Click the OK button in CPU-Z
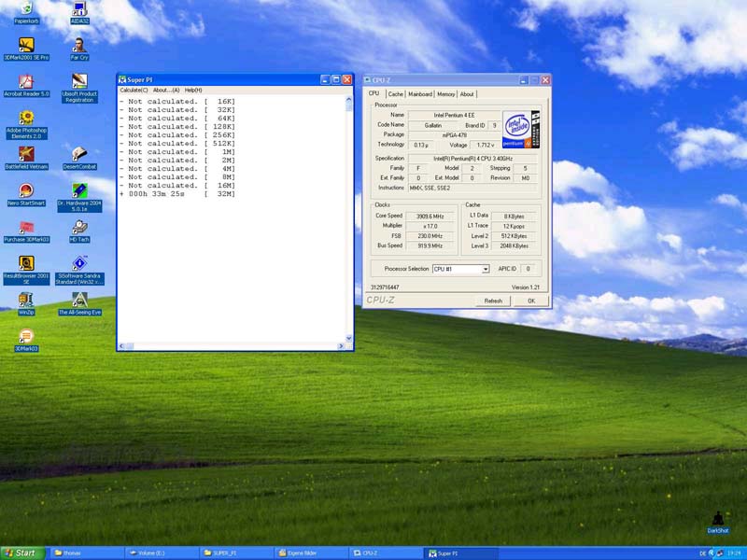Image resolution: width=747 pixels, height=560 pixels. point(531,301)
